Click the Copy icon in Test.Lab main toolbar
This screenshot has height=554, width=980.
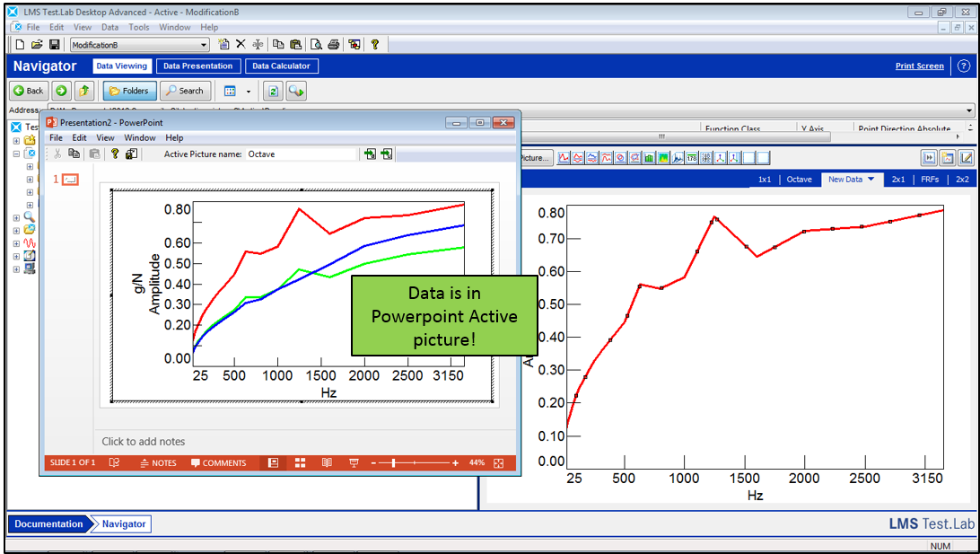tap(278, 44)
